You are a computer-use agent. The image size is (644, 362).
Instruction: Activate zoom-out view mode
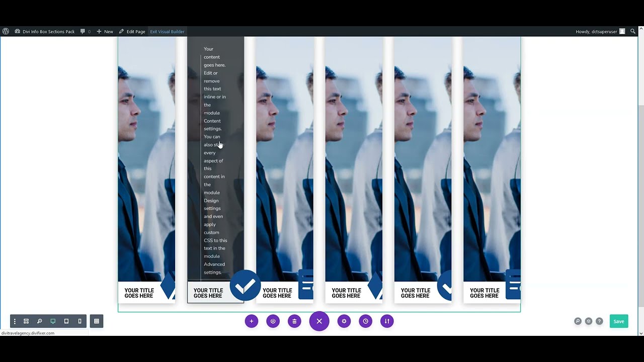point(39,321)
